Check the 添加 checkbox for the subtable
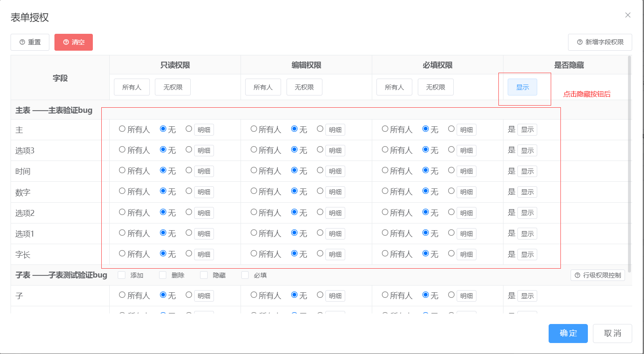644x354 pixels. (x=122, y=275)
